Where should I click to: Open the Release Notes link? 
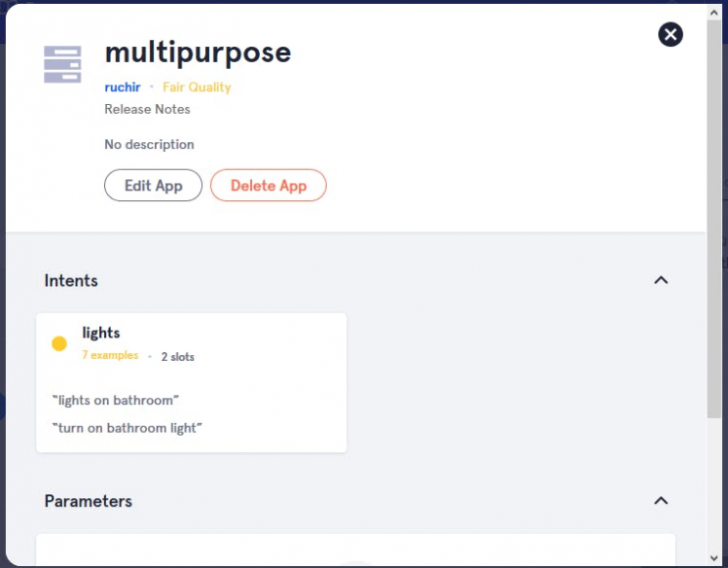(x=147, y=109)
